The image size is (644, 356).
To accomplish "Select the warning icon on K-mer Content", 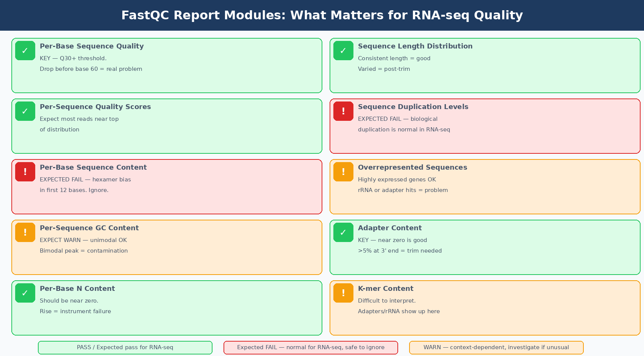I will (343, 293).
